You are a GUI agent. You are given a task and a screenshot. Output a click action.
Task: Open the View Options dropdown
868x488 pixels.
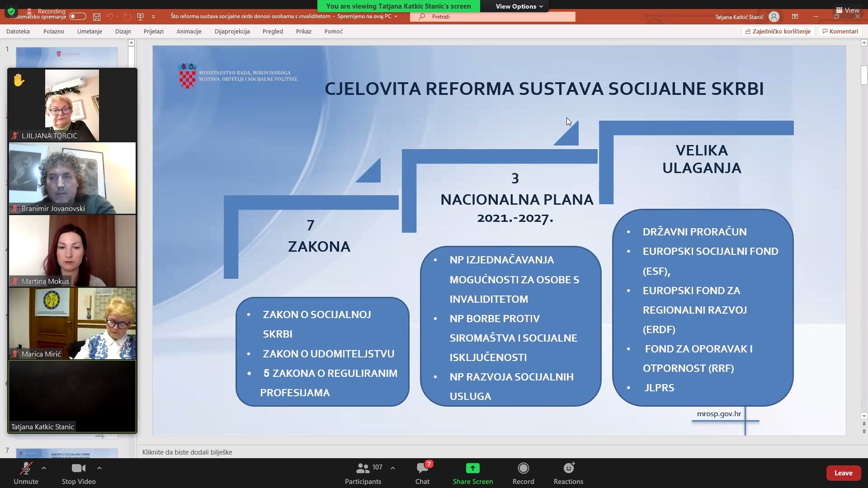point(519,6)
